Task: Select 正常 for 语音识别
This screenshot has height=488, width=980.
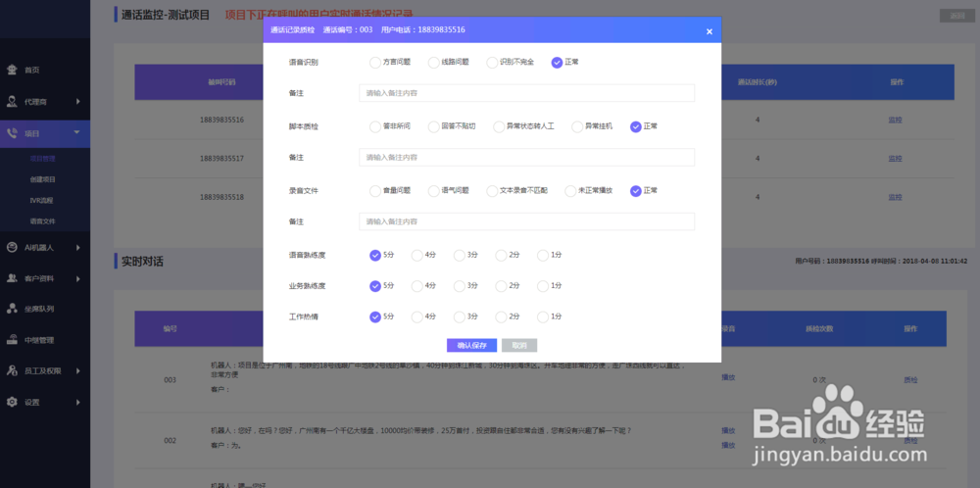Action: 557,62
